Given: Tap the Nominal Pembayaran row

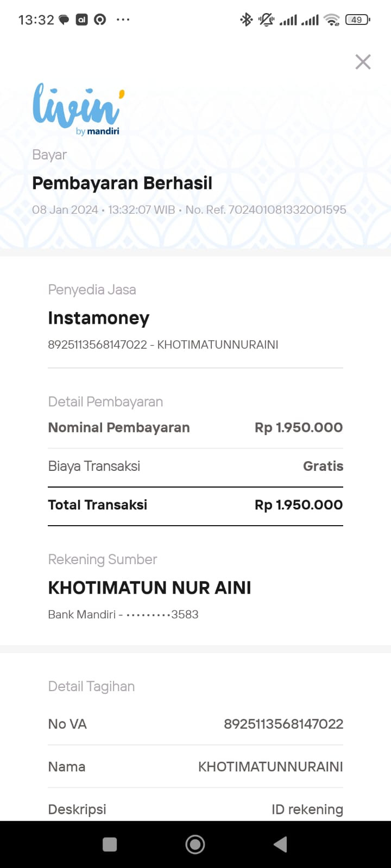Looking at the screenshot, I should pyautogui.click(x=195, y=427).
